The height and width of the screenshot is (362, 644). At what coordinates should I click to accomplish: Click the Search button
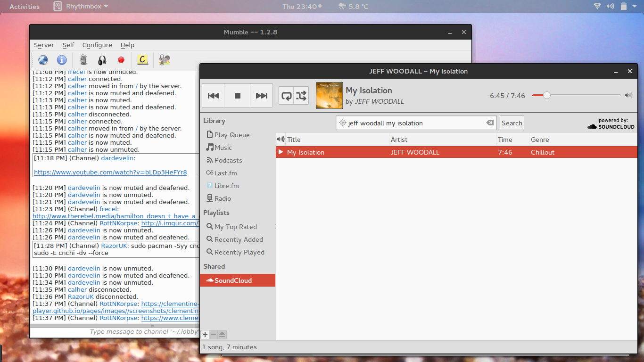click(512, 123)
